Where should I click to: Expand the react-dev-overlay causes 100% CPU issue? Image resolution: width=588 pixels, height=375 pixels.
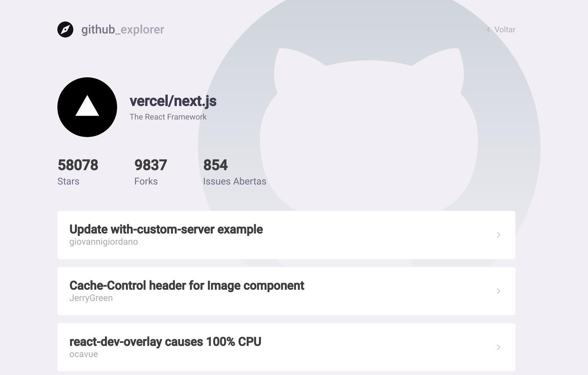click(165, 342)
